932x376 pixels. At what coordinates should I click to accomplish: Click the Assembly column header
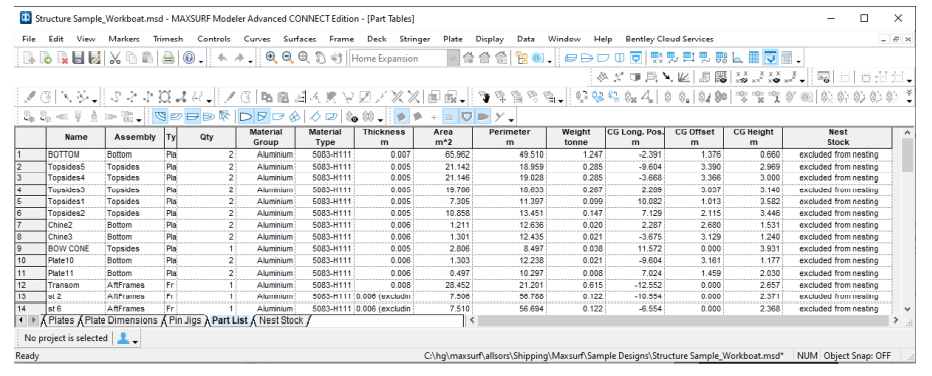click(x=135, y=137)
